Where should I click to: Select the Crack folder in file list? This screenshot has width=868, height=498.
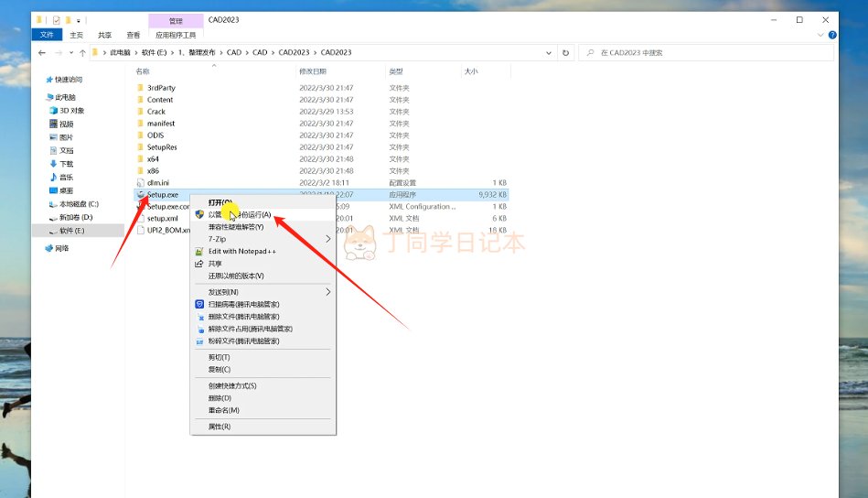pos(156,112)
